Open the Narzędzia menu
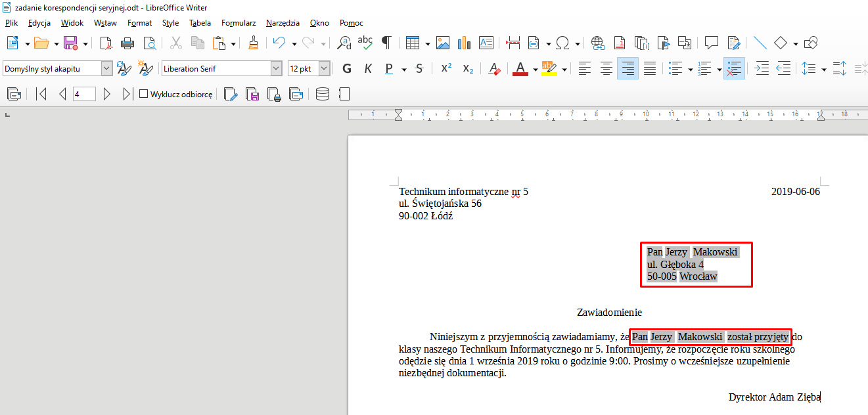This screenshot has height=415, width=868. pyautogui.click(x=283, y=23)
